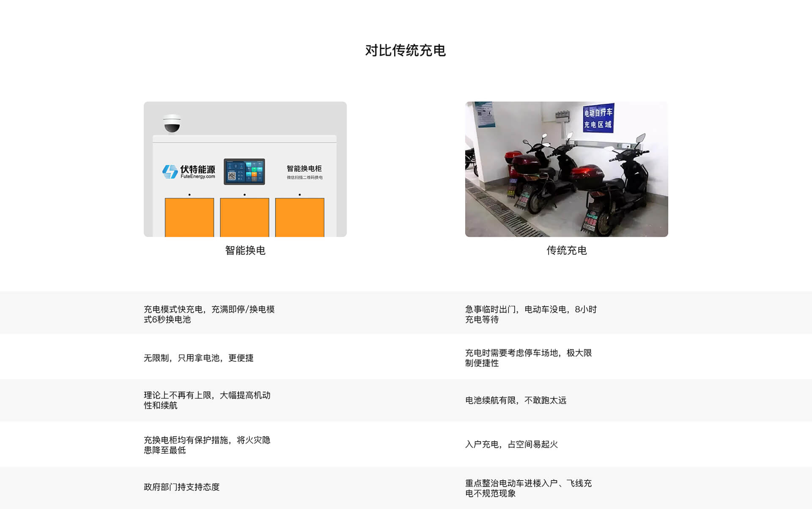Screen dimensions: 812x509
Task: Click the cabinet touchscreen display
Action: [244, 172]
